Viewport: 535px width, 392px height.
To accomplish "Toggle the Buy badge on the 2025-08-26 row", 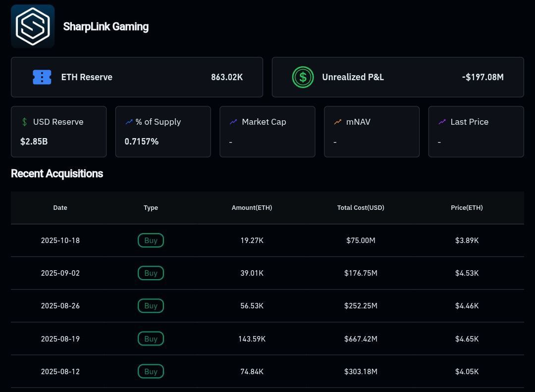I will click(x=151, y=305).
